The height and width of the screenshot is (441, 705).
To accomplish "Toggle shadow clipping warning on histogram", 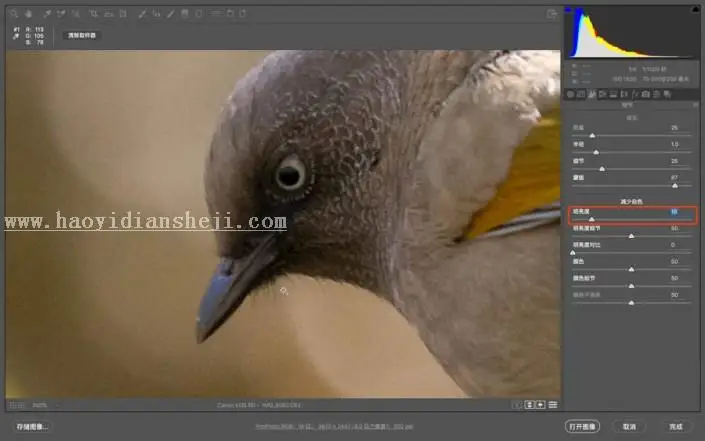I will click(569, 9).
